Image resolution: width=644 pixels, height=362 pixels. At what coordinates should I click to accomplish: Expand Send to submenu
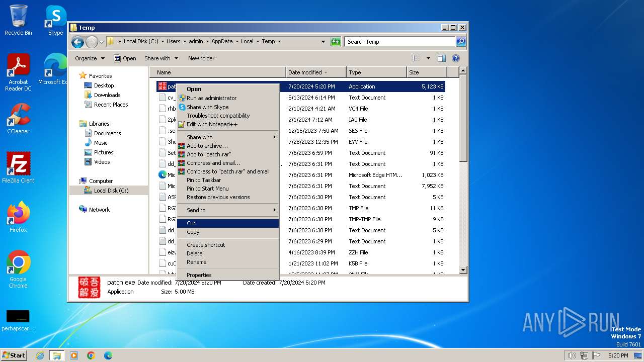tap(228, 210)
